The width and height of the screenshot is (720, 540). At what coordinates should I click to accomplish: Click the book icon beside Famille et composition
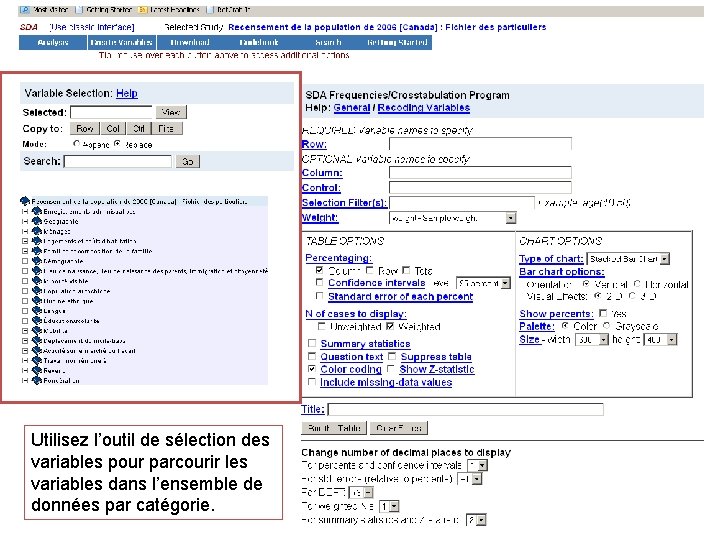point(37,251)
